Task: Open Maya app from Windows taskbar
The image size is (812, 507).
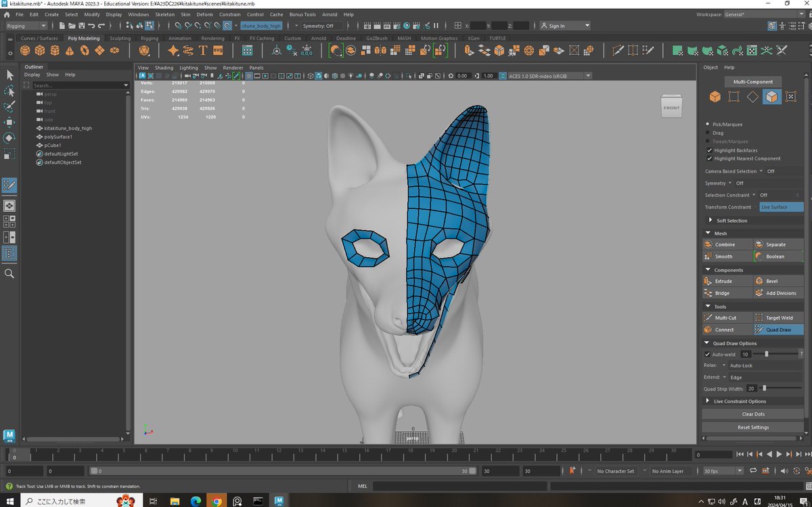Action: (x=279, y=501)
